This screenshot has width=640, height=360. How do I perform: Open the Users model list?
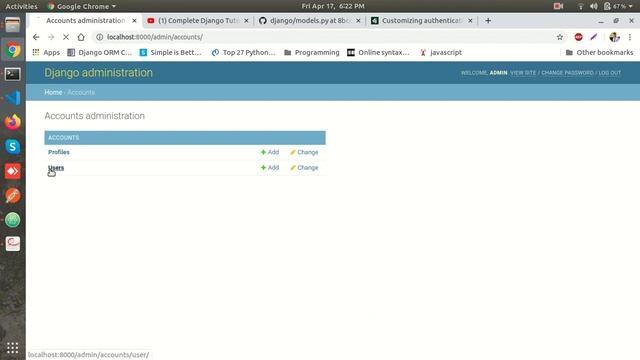pyautogui.click(x=56, y=167)
